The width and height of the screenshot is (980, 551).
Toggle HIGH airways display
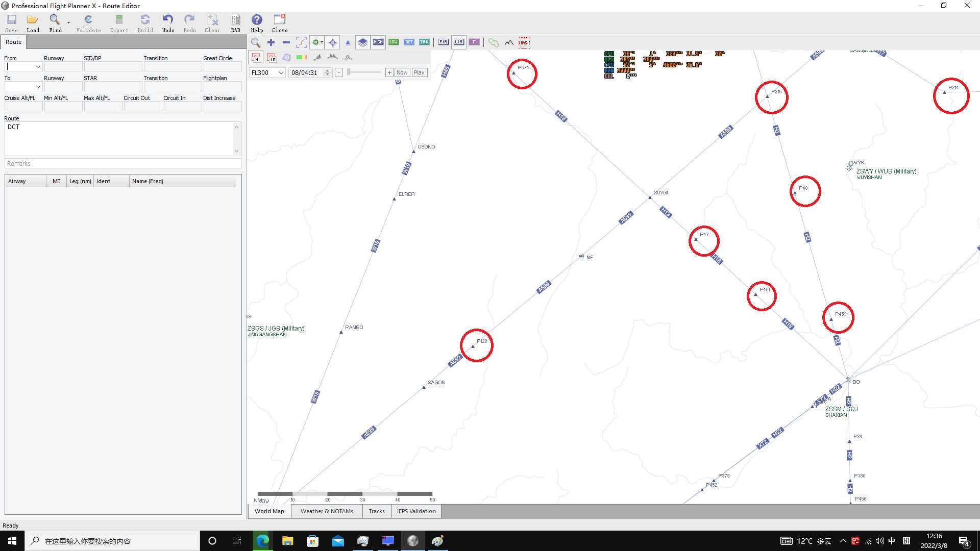click(x=378, y=42)
